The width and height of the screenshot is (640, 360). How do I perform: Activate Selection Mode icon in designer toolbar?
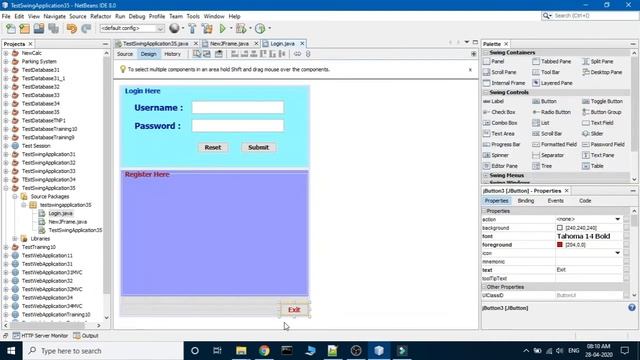[x=197, y=54]
